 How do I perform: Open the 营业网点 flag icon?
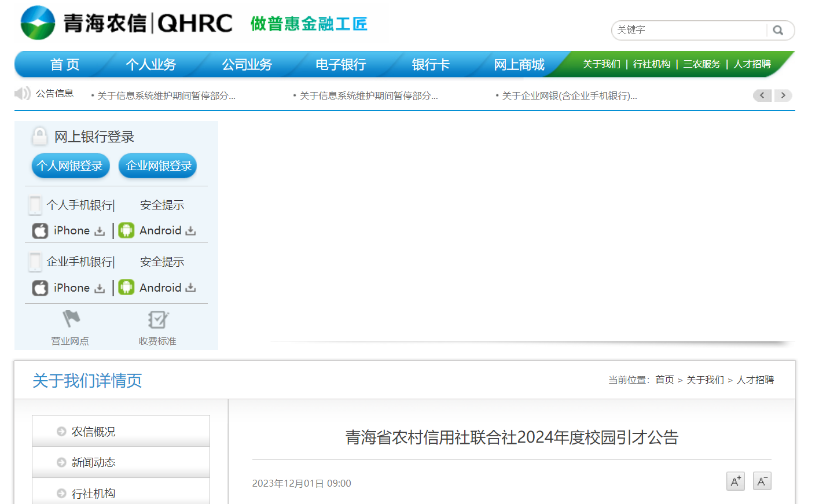point(71,319)
